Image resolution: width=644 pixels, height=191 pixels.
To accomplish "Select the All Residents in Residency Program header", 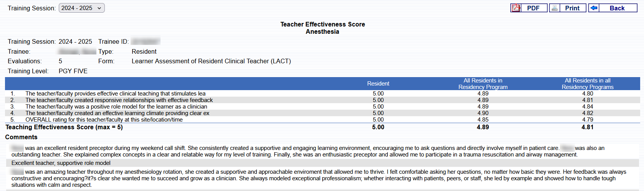I will 483,84.
